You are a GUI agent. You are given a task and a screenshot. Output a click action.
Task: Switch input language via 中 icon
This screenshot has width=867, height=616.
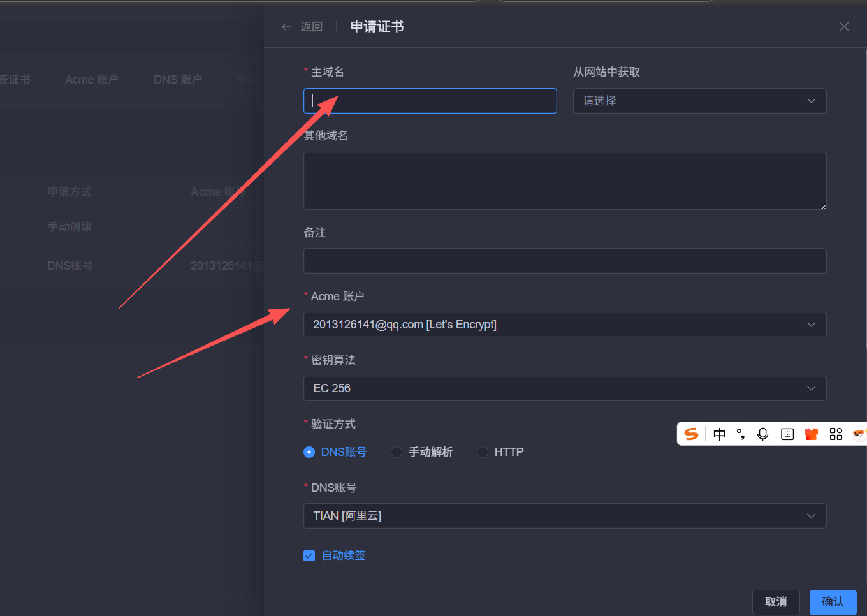click(720, 434)
